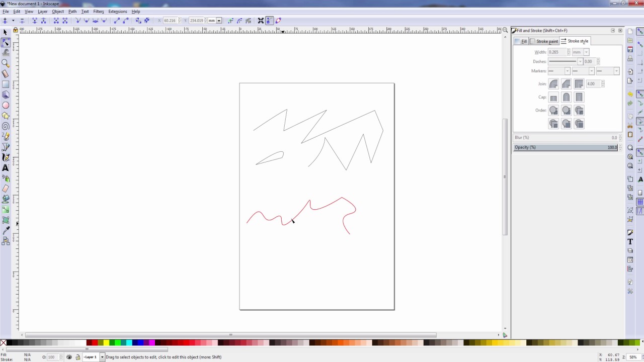This screenshot has width=644, height=362.
Task: Toggle show Bezier handles of nodes
Action: [x=270, y=21]
